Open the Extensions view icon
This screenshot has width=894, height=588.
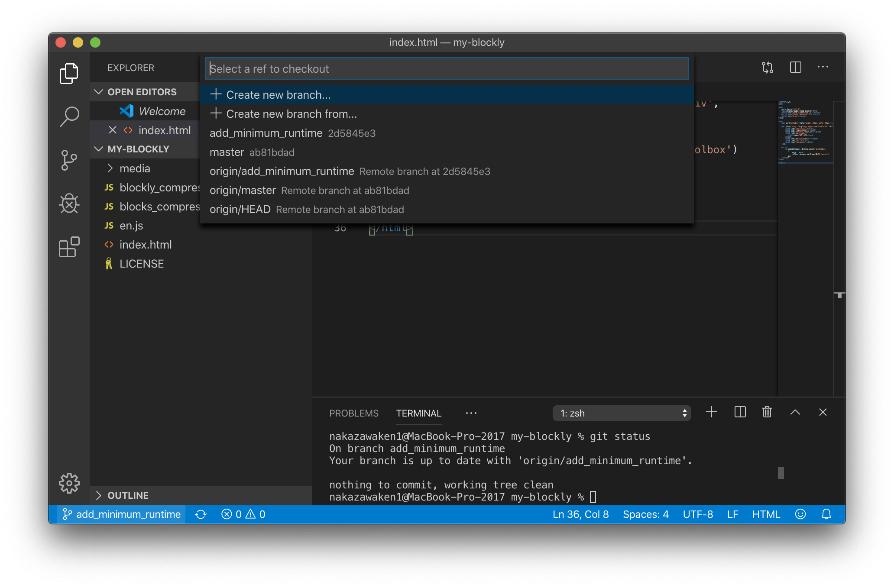(x=69, y=247)
